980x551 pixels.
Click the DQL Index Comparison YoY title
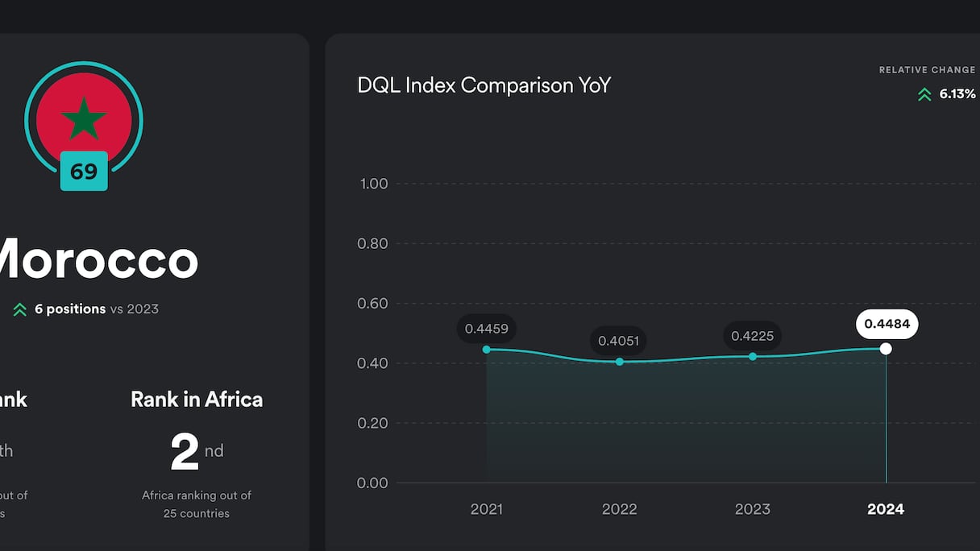pyautogui.click(x=484, y=85)
